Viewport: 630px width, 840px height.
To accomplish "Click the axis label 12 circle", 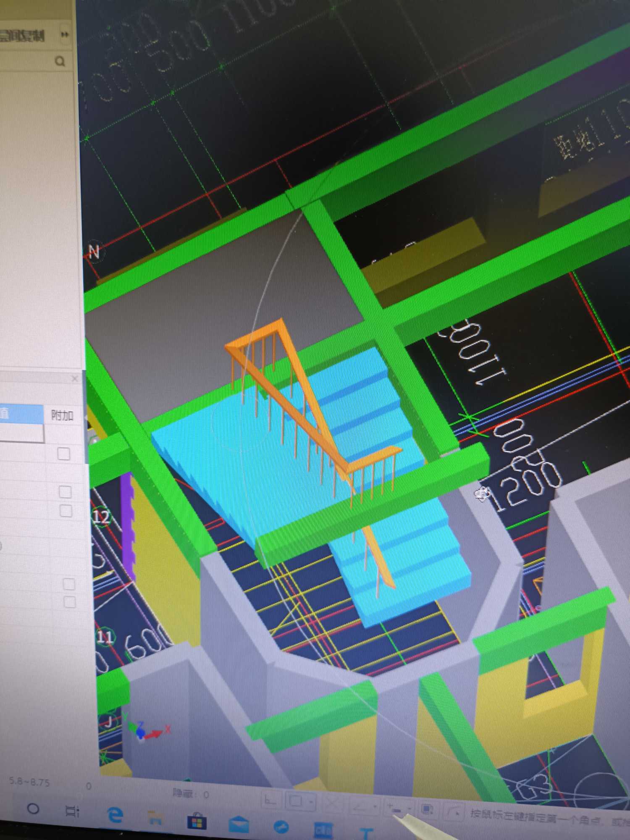I will 101,517.
